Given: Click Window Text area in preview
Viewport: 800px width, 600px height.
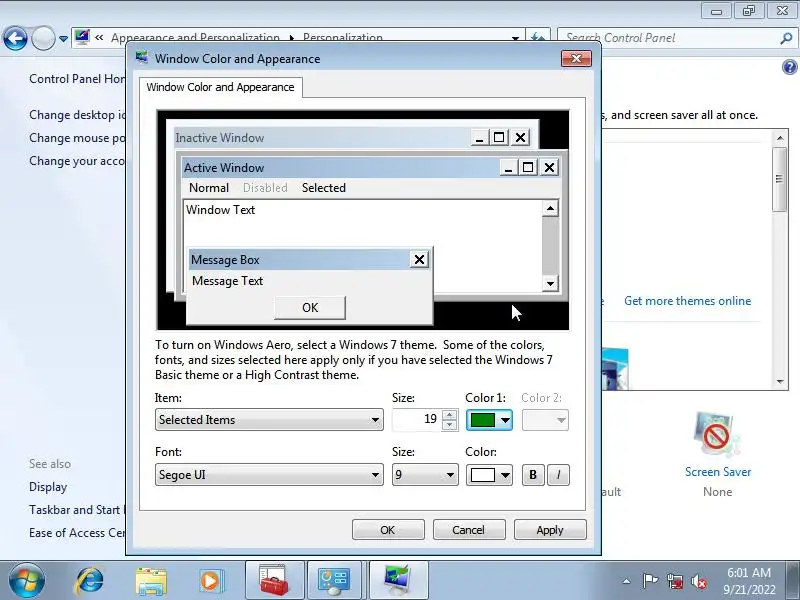Looking at the screenshot, I should click(220, 210).
